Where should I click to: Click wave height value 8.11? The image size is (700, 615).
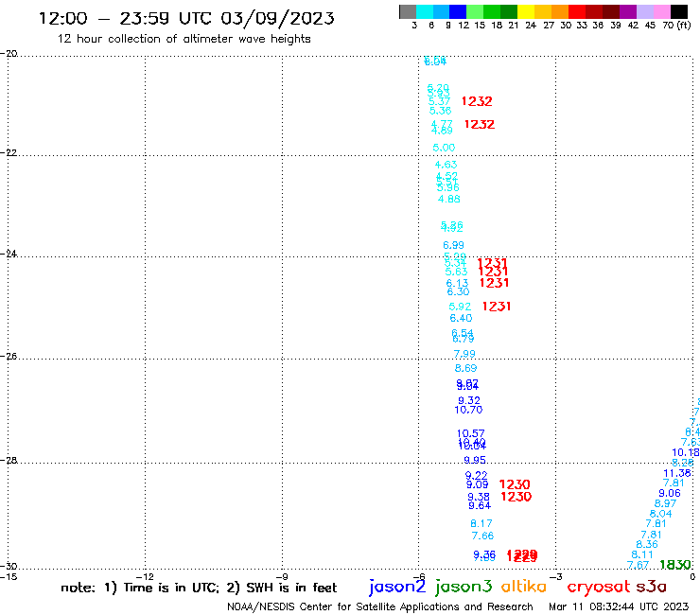tap(642, 554)
